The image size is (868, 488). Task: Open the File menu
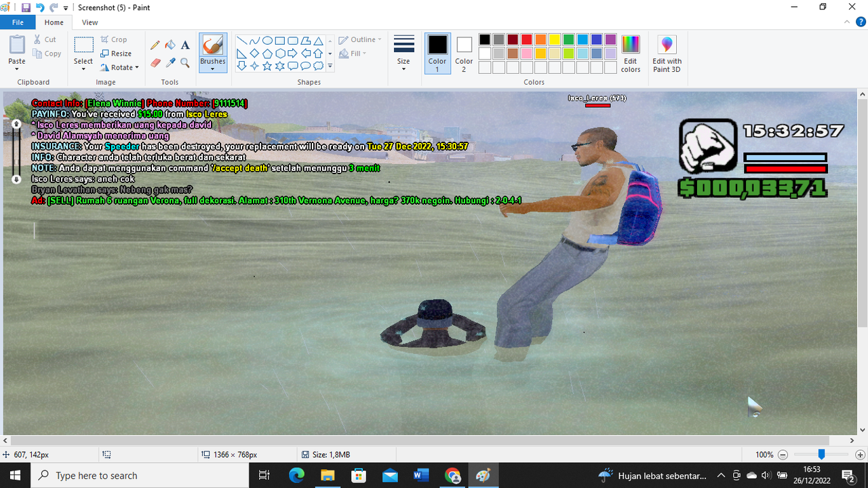point(18,22)
